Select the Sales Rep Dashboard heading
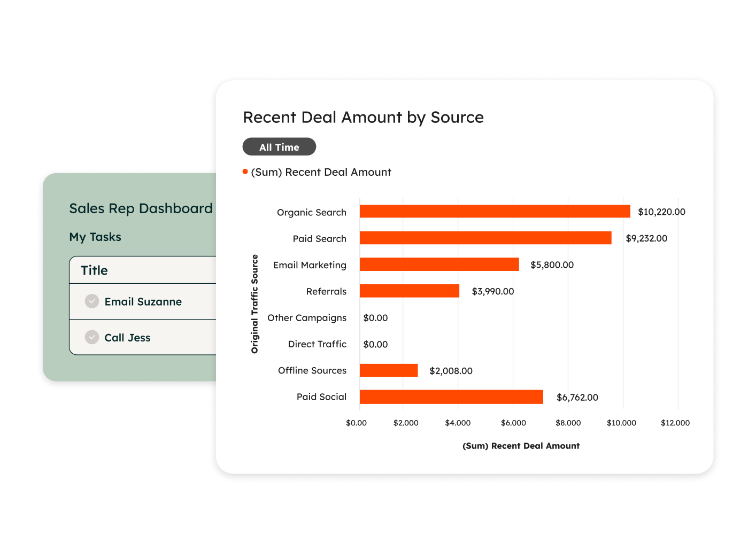This screenshot has height=552, width=756. click(x=141, y=208)
